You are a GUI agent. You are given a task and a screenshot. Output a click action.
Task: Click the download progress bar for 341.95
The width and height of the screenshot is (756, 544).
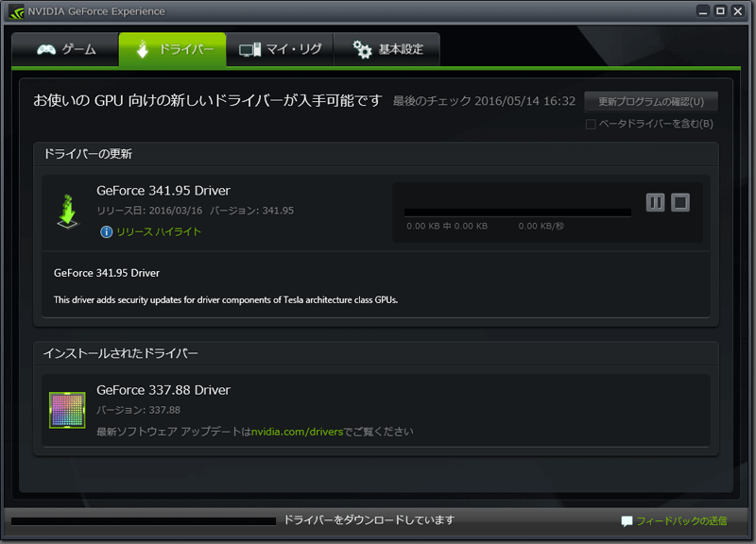point(517,212)
